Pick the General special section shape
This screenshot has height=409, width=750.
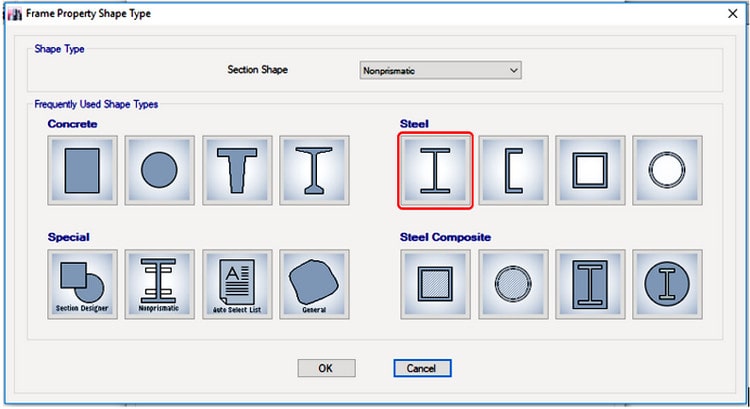click(314, 284)
